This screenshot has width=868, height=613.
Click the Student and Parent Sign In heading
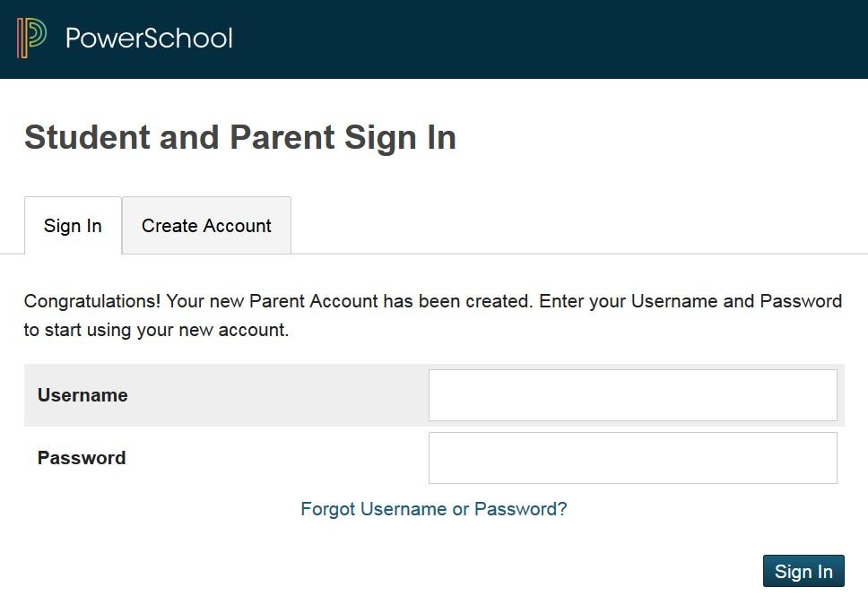coord(240,137)
